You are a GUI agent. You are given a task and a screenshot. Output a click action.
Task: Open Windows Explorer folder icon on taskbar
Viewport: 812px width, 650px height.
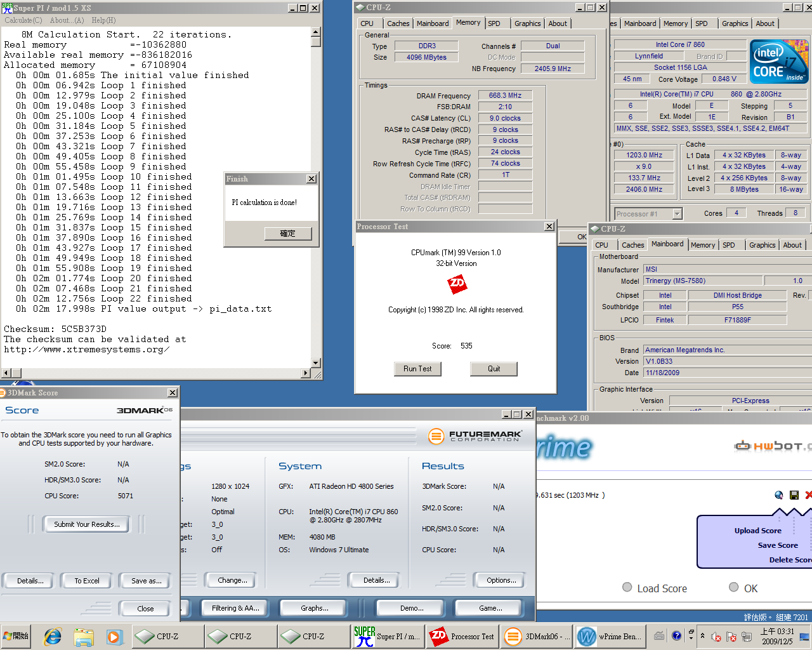coord(83,636)
